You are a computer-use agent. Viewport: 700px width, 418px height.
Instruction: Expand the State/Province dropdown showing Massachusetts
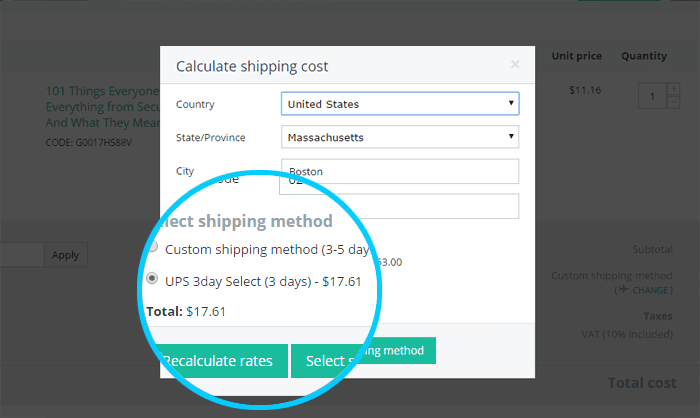pyautogui.click(x=400, y=136)
